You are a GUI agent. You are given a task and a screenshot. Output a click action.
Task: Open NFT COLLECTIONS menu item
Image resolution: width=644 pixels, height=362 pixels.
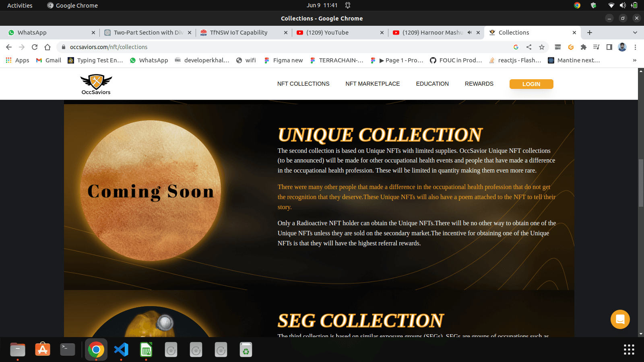pos(303,84)
